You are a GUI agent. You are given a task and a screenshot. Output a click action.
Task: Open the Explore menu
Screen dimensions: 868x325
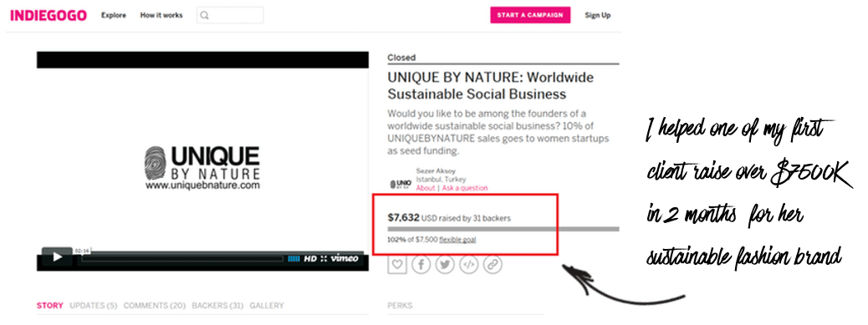(114, 16)
